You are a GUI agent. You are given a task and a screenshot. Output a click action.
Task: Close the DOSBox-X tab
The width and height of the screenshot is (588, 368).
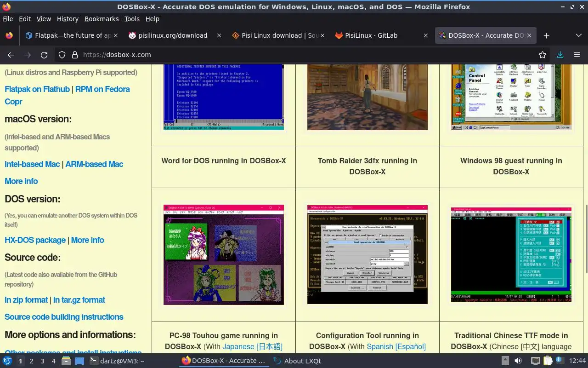pos(529,35)
